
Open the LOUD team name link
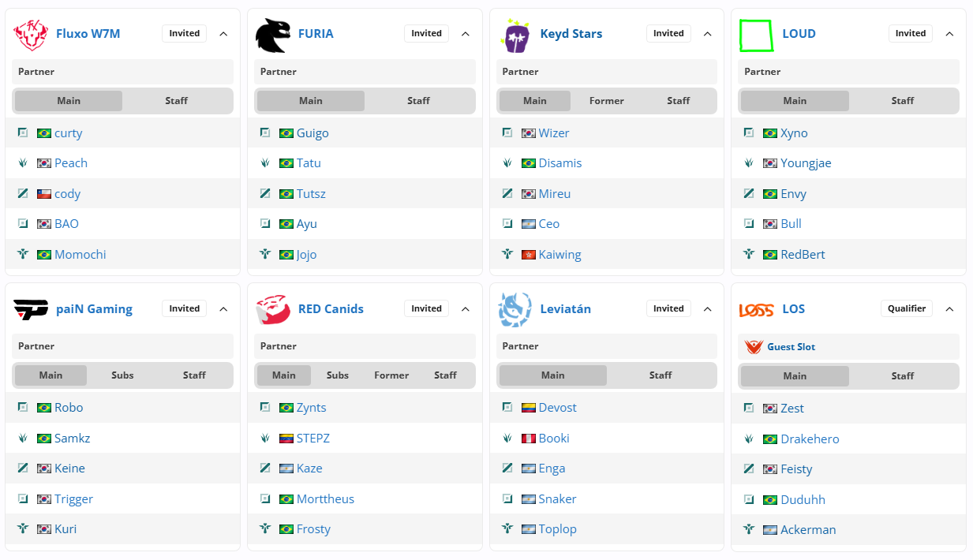799,34
